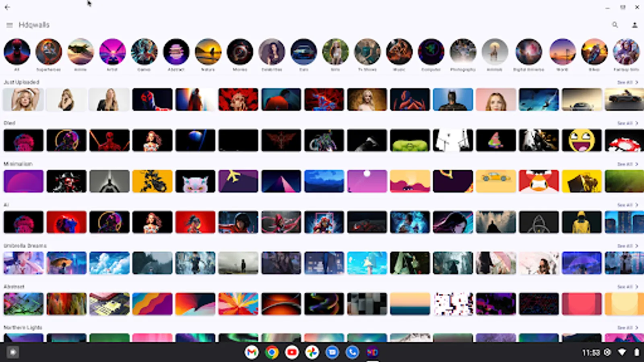644x362 pixels.
Task: Choose the Animals category circle
Action: (495, 51)
